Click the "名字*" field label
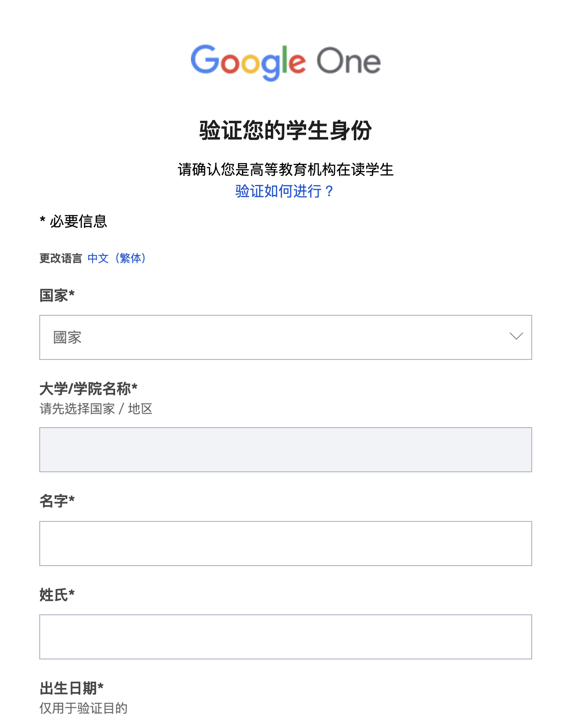Image resolution: width=571 pixels, height=728 pixels. 57,501
